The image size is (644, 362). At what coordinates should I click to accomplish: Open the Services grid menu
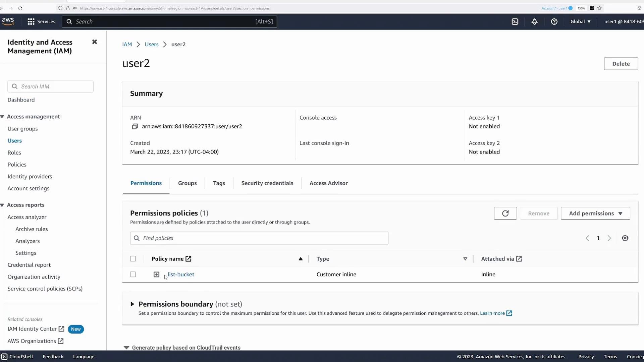click(41, 21)
